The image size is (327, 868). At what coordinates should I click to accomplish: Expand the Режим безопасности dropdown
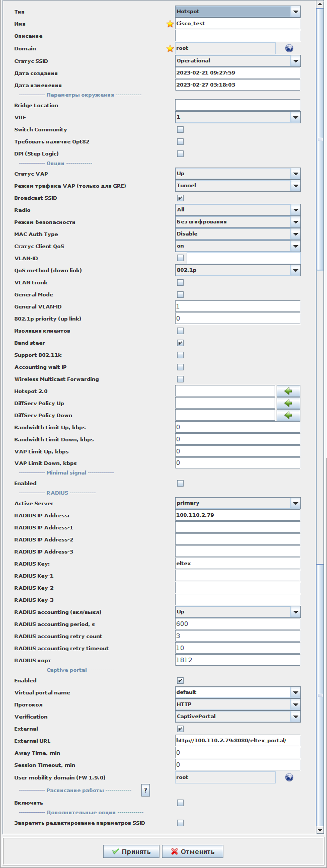pyautogui.click(x=295, y=222)
